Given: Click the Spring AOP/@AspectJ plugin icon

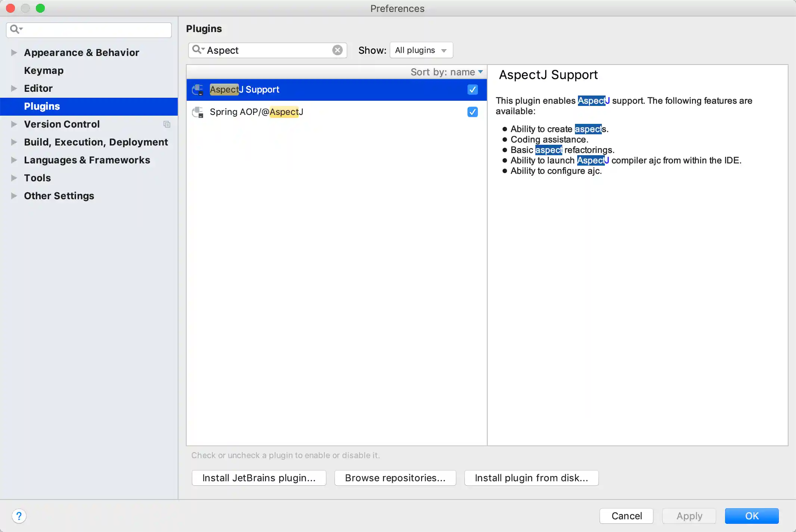Looking at the screenshot, I should click(x=197, y=112).
